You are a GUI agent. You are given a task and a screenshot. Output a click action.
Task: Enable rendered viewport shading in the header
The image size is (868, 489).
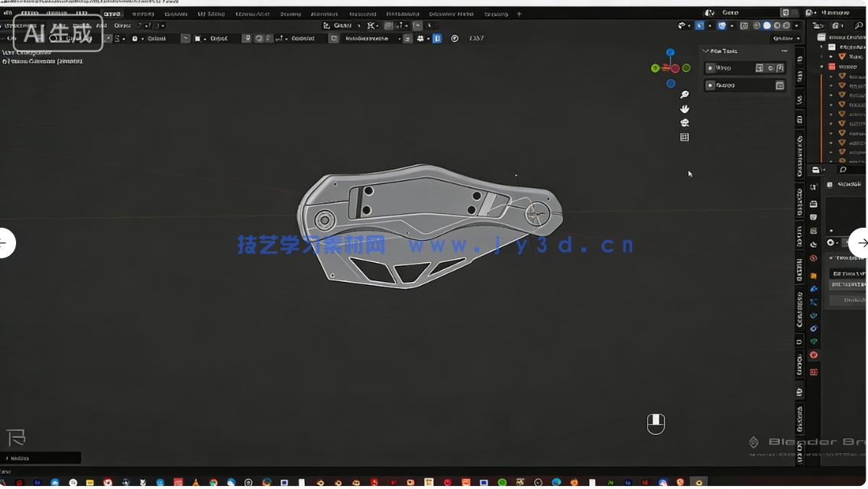[786, 25]
